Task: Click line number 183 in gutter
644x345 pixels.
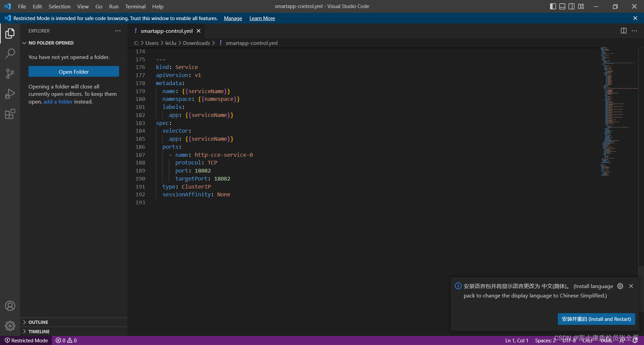Action: [140, 123]
